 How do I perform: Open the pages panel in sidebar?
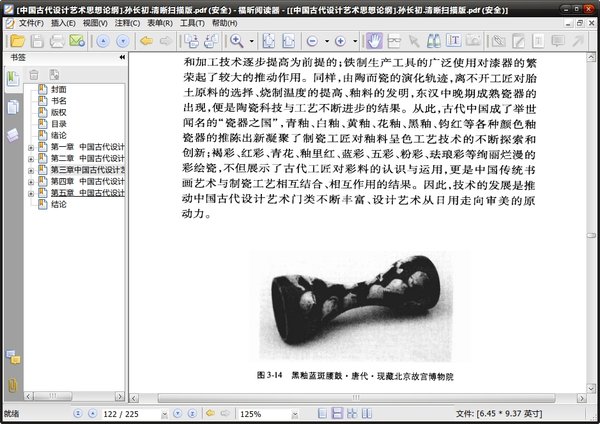pos(13,107)
